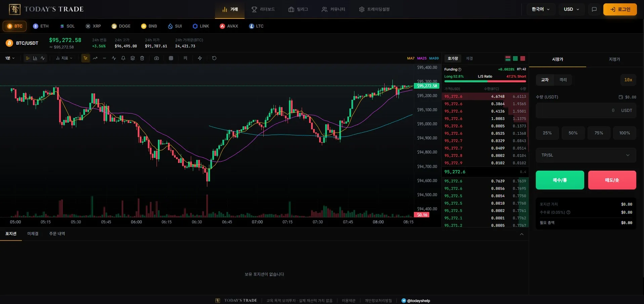Click the lightning quick-trade icon
The width and height of the screenshot is (644, 304).
pyautogui.click(x=200, y=58)
